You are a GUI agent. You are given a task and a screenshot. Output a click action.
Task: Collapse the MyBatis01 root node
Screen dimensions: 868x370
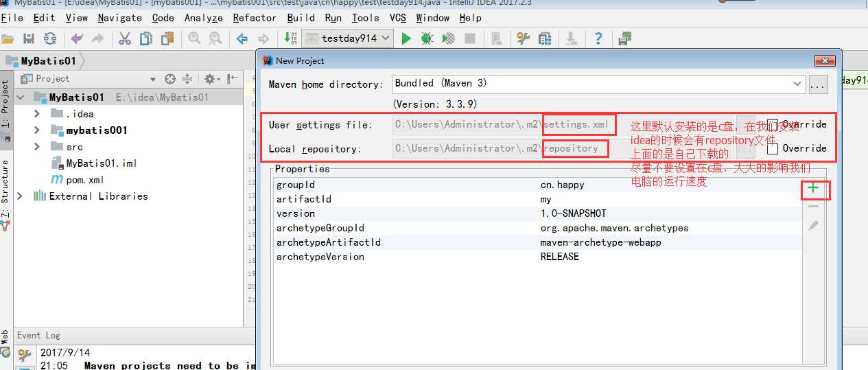click(x=20, y=97)
